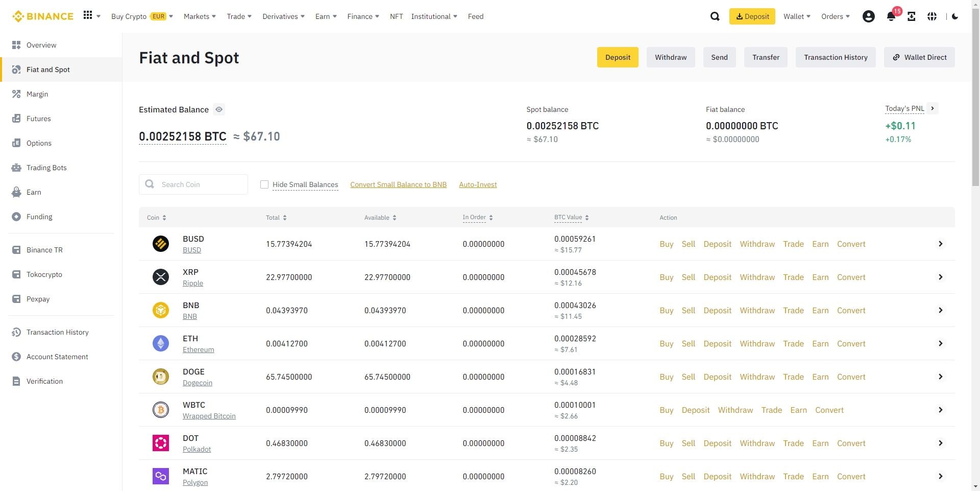Open Account Statement in the sidebar
Image resolution: width=980 pixels, height=491 pixels.
pos(61,357)
